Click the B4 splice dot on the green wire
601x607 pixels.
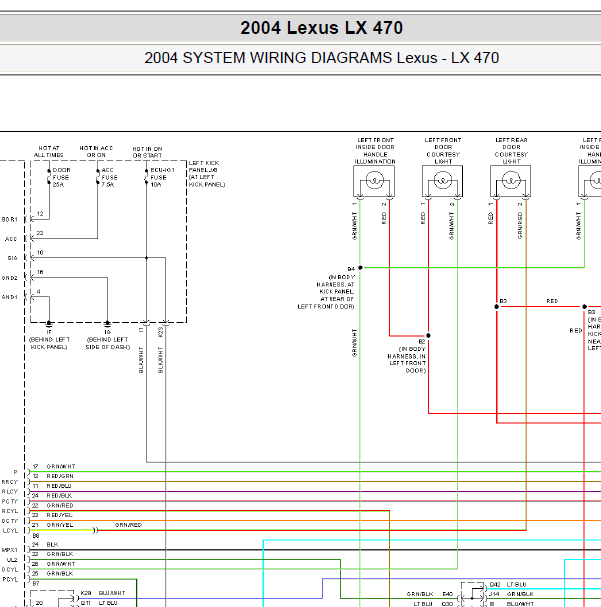360,267
